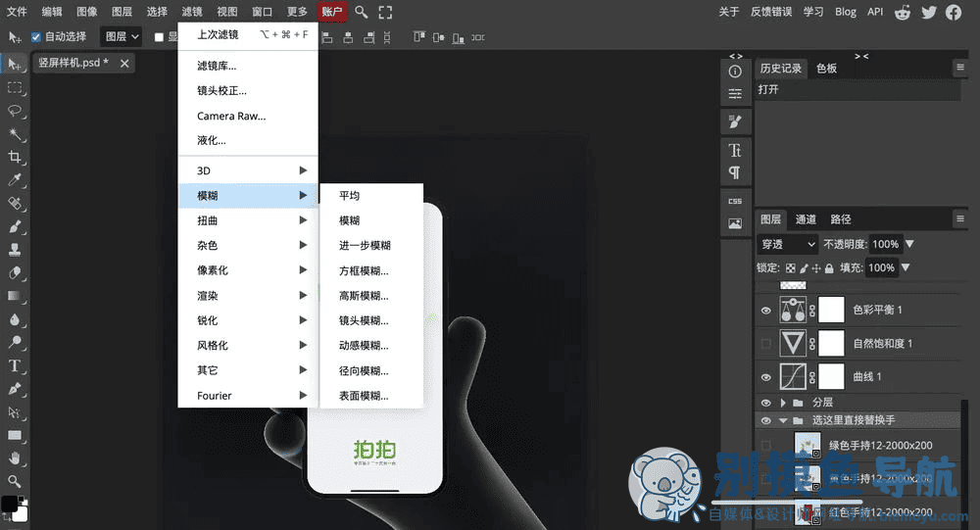Viewport: 980px width, 530px height.
Task: Open the search magnifier in the menu bar
Action: 361,11
